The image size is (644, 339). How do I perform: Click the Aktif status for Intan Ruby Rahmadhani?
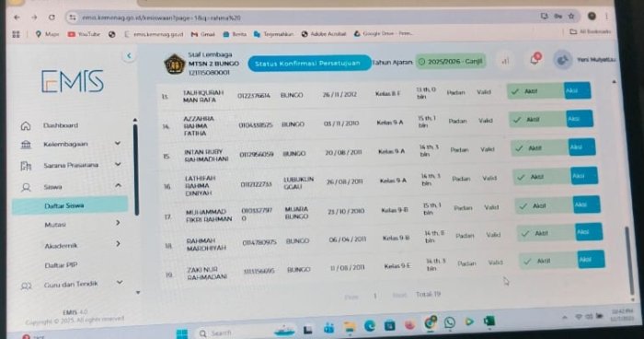pos(540,148)
